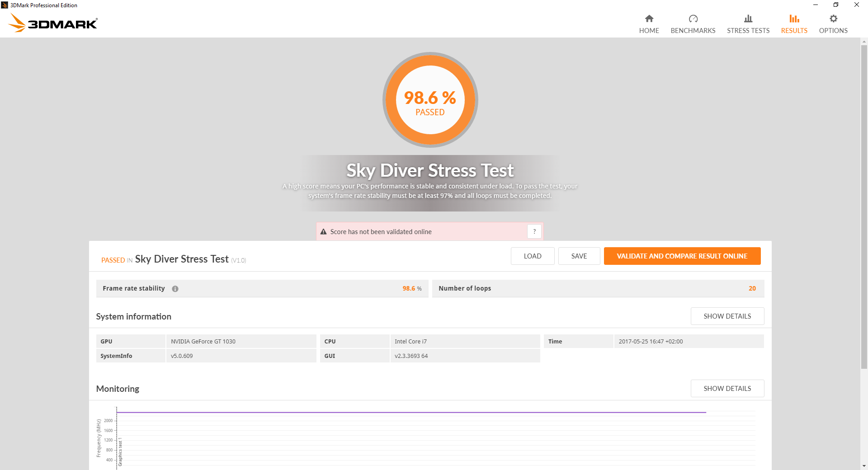Click the 3DMark logo

[53, 23]
